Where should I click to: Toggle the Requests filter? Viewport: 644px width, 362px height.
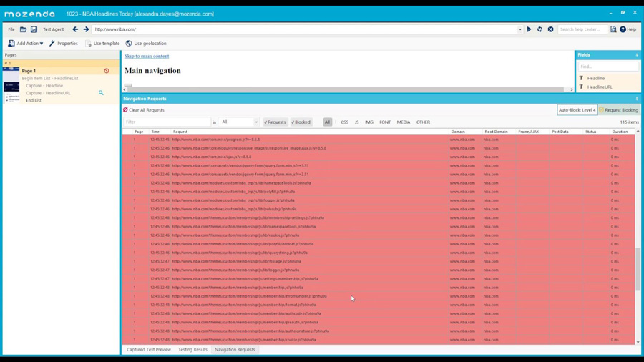point(275,122)
